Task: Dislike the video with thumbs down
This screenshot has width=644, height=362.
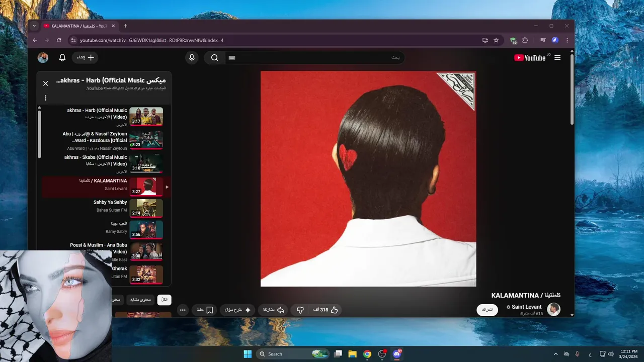Action: (x=300, y=310)
